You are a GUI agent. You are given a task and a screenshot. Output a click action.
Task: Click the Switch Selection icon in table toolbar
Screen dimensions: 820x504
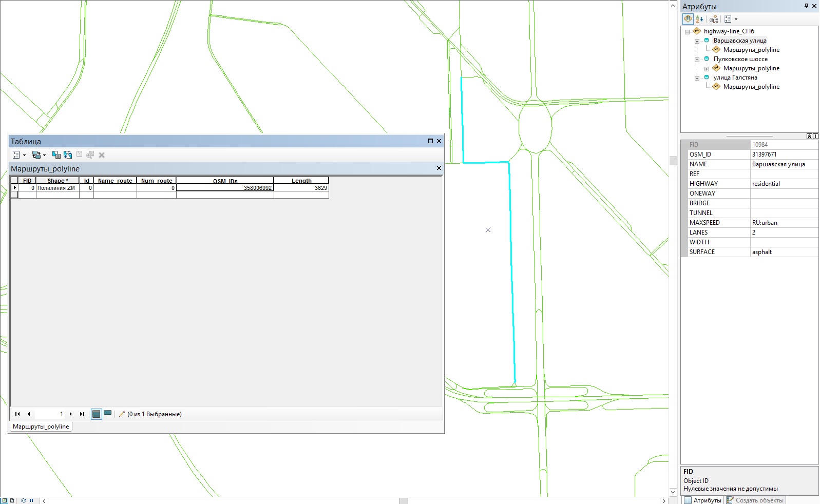pos(68,155)
